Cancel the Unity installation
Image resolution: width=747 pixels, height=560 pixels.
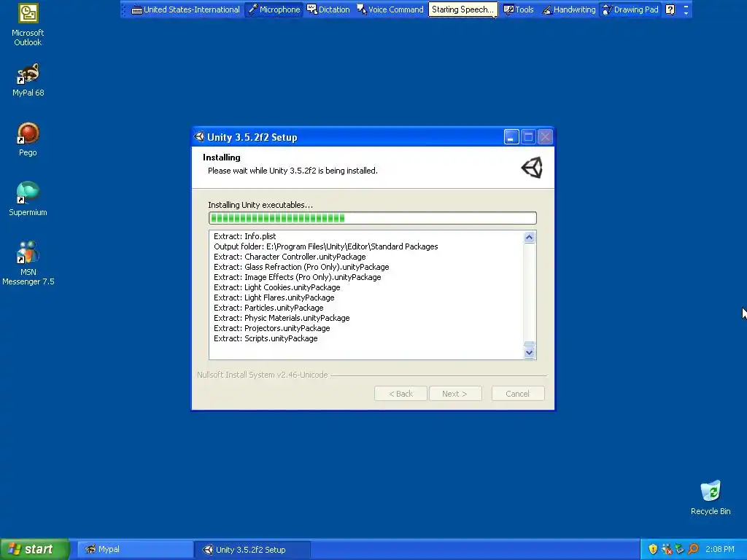(518, 394)
